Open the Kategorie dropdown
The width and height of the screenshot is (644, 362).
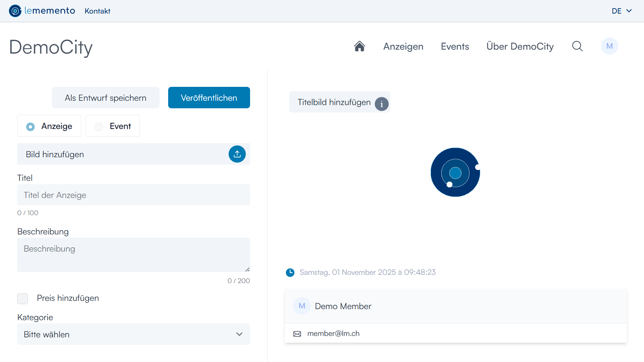coord(133,334)
